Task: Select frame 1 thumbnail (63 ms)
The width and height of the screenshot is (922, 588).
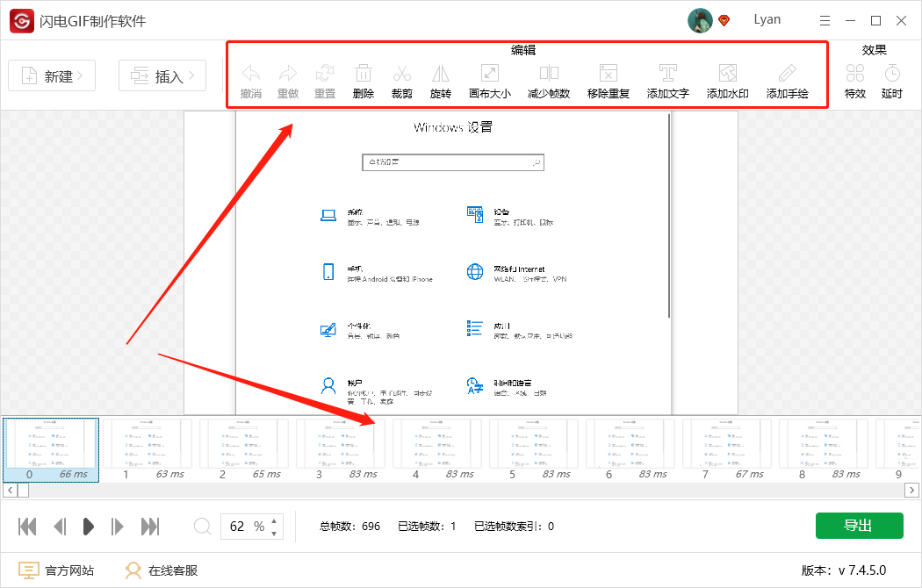Action: pos(148,450)
